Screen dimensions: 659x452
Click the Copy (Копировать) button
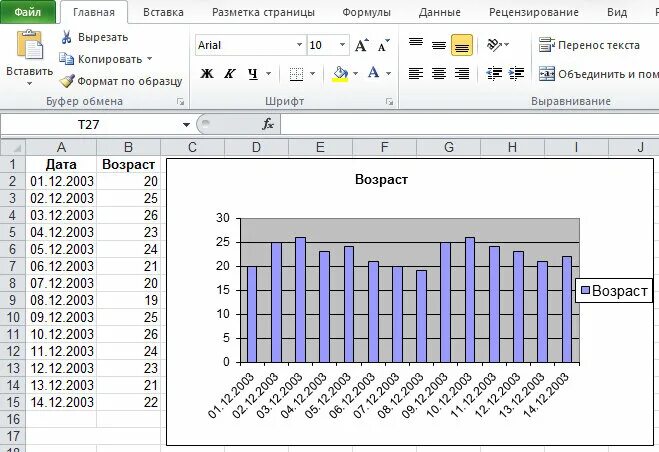pyautogui.click(x=100, y=59)
